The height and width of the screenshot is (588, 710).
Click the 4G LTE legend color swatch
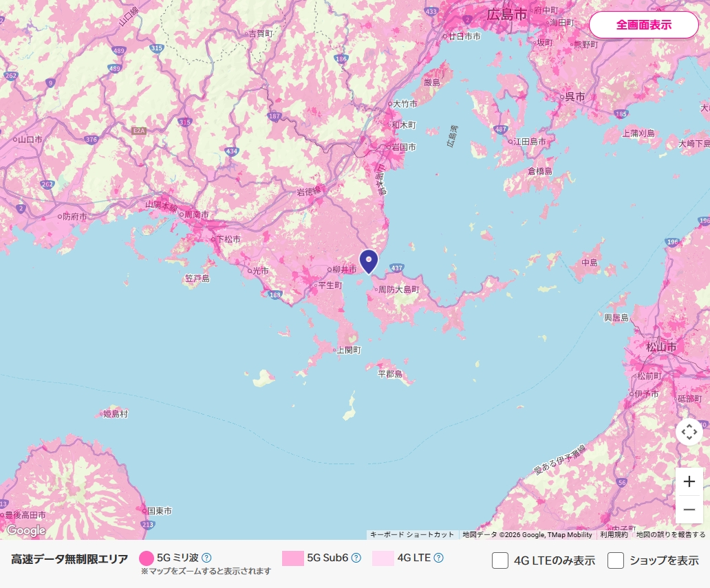pyautogui.click(x=383, y=558)
